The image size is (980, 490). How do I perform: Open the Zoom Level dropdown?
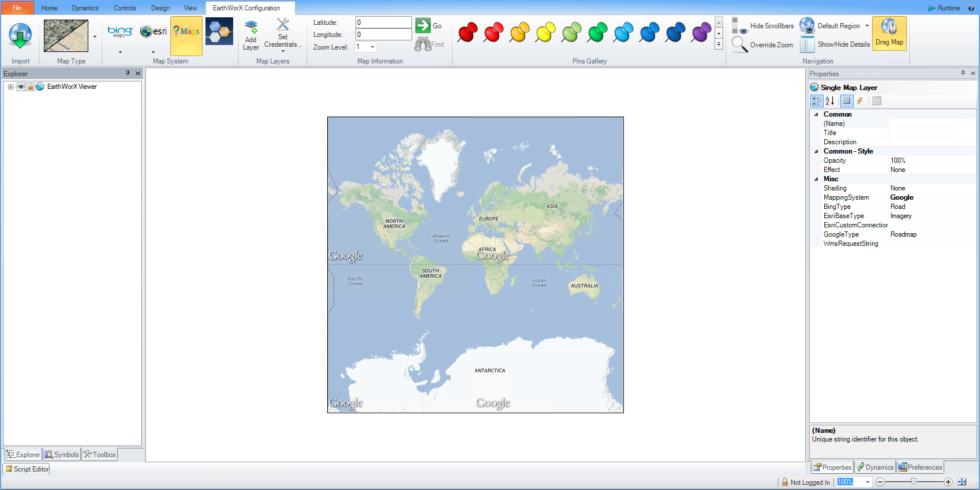click(372, 47)
